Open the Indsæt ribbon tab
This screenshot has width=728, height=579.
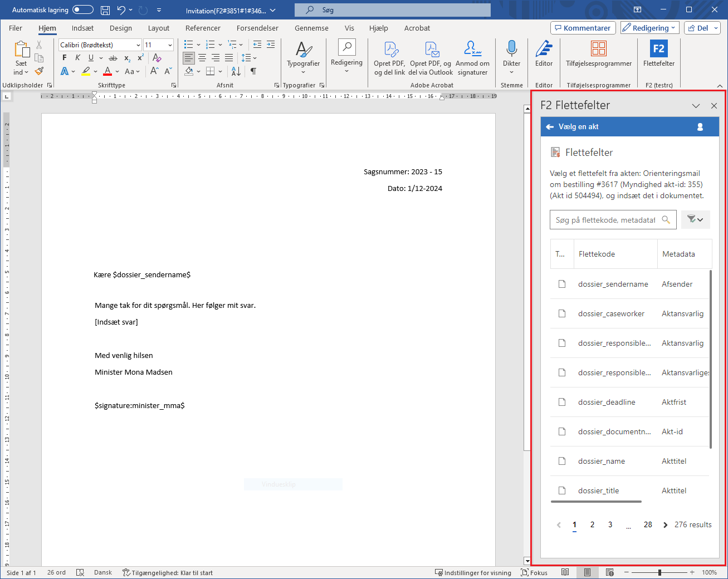(x=82, y=28)
